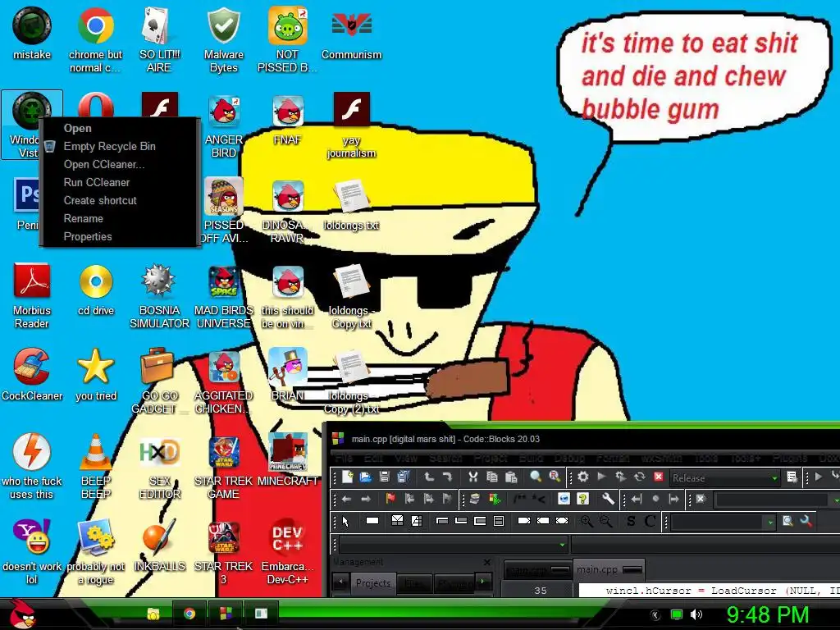This screenshot has height=630, width=840.
Task: Click the Run play icon beside Build gear
Action: pos(601,477)
